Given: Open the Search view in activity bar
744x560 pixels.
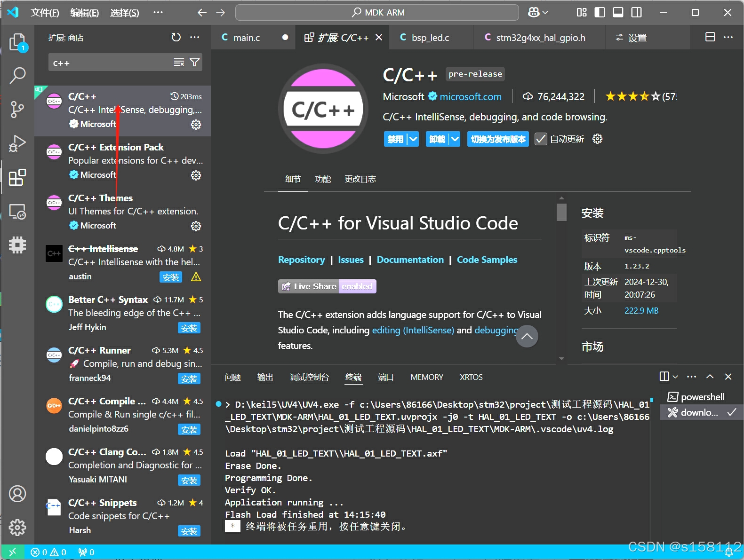Looking at the screenshot, I should coord(17,75).
